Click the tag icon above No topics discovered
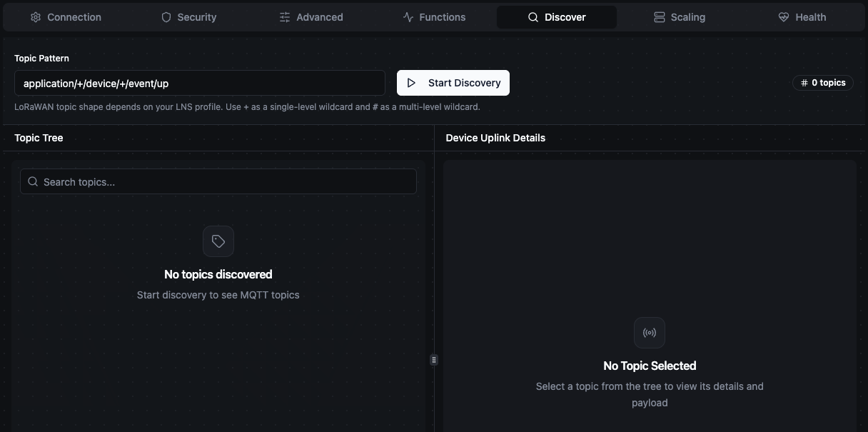868x432 pixels. [x=218, y=241]
